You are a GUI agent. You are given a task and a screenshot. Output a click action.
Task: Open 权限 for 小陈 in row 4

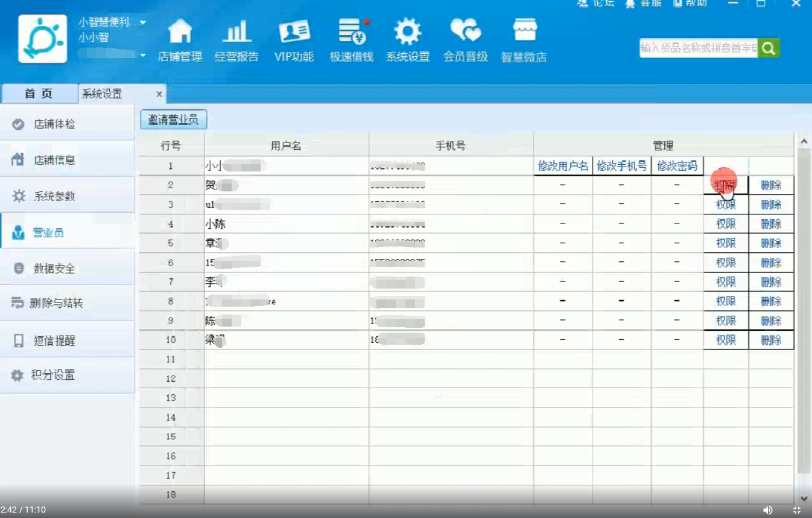[725, 224]
